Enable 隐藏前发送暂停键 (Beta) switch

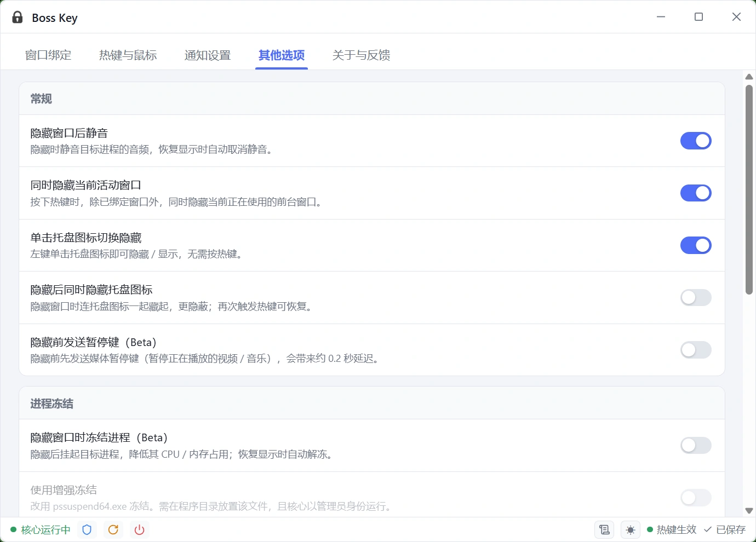click(696, 350)
